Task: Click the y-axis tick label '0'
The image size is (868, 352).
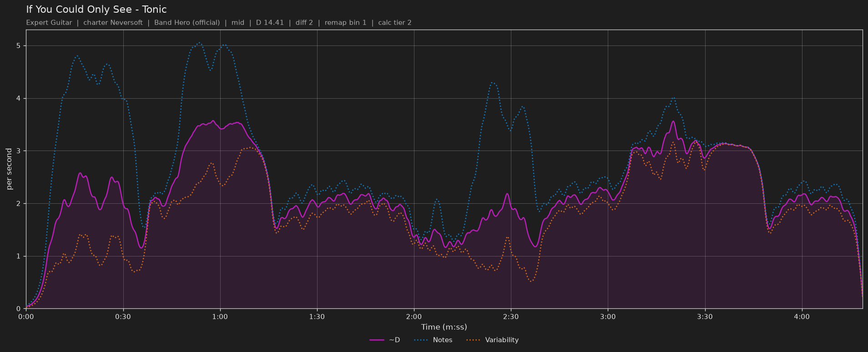Action: [x=19, y=309]
